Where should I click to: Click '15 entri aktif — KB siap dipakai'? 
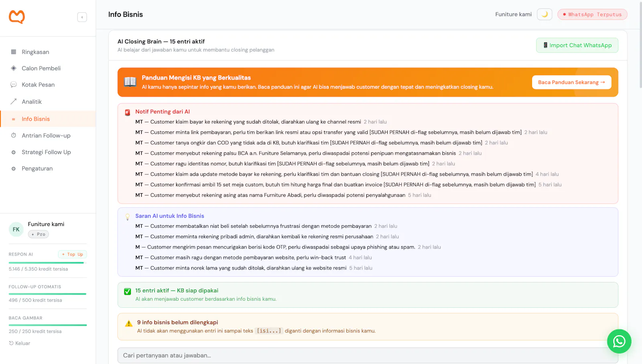click(177, 290)
